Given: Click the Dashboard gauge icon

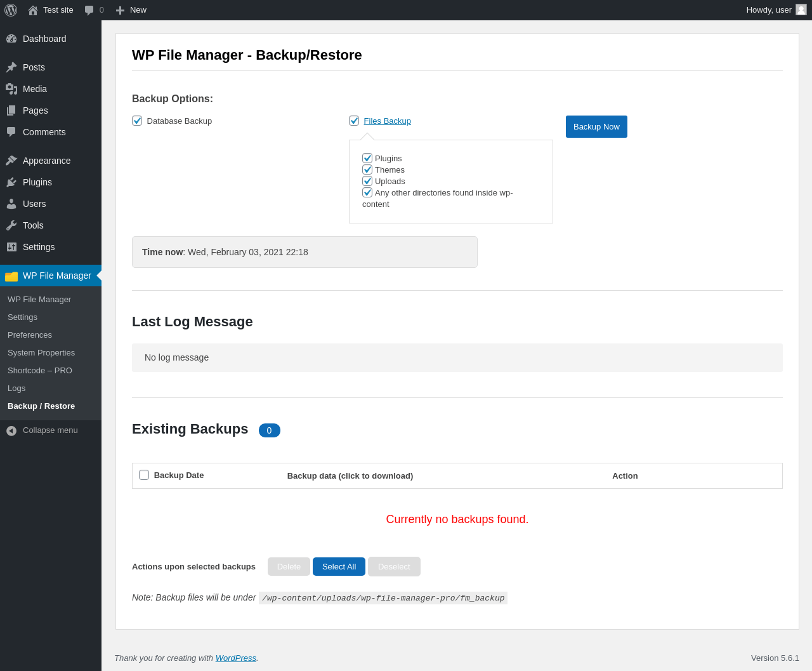Looking at the screenshot, I should coord(11,39).
